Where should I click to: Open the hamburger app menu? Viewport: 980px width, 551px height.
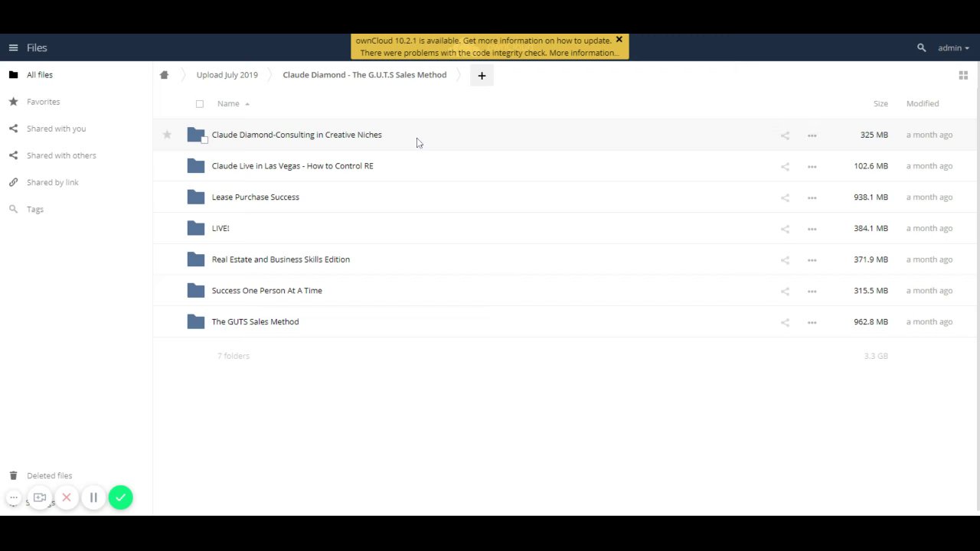coord(13,47)
